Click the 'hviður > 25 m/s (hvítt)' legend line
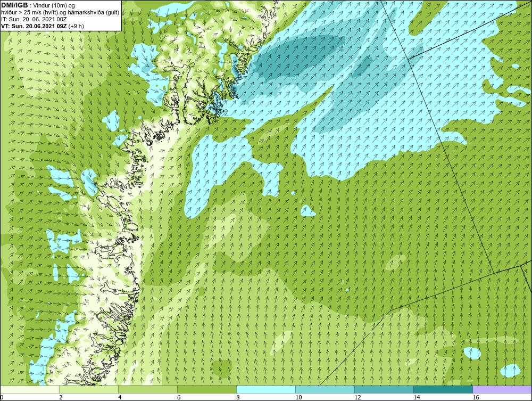The image size is (532, 401). click(x=60, y=13)
